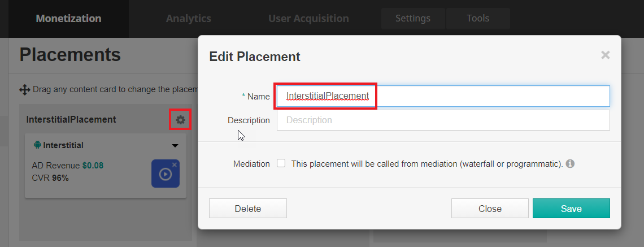Open the Tools menu in top bar
The image size is (644, 247).
[478, 19]
